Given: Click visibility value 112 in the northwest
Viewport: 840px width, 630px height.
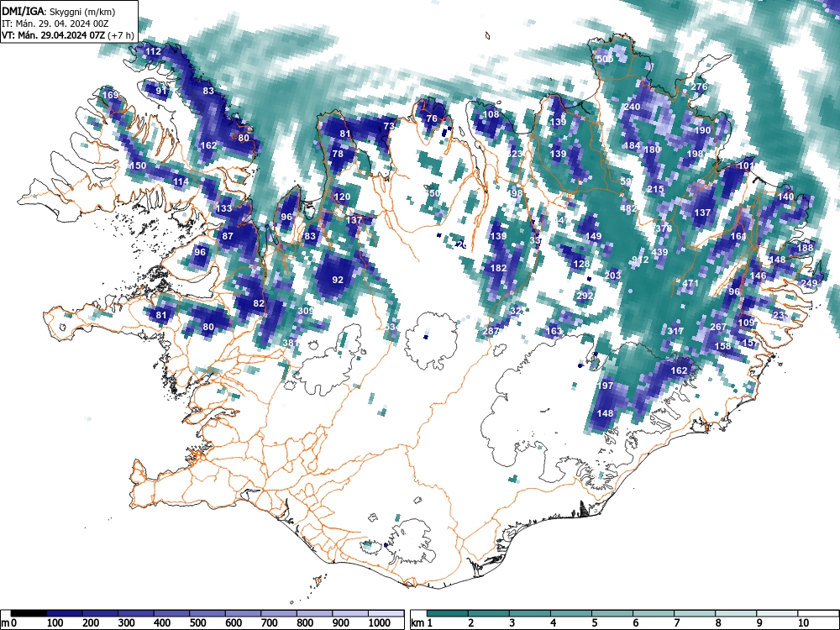Looking at the screenshot, I should point(153,51).
